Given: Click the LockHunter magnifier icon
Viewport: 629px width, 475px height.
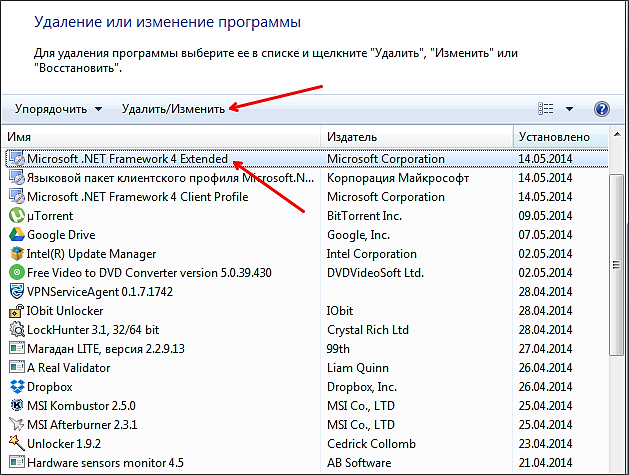Looking at the screenshot, I should point(16,329).
